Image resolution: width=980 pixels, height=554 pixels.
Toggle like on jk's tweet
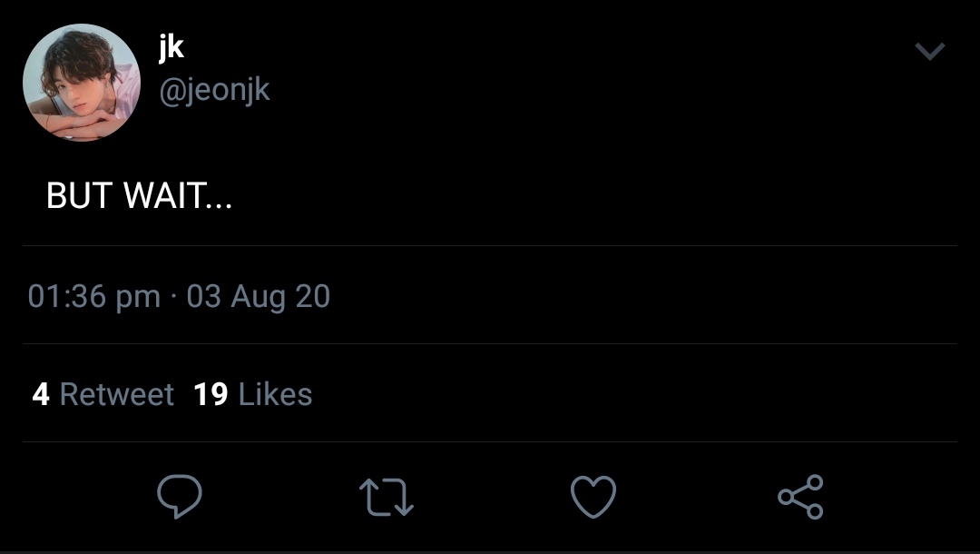point(593,498)
